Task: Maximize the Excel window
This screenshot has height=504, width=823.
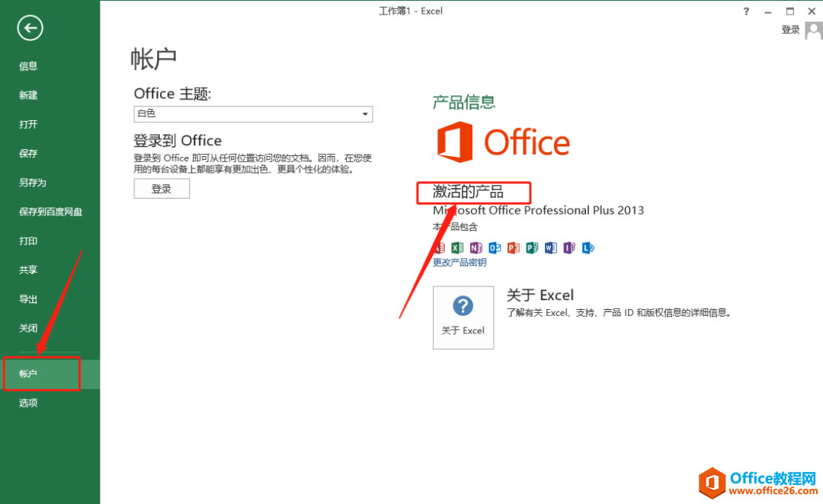Action: pyautogui.click(x=790, y=11)
